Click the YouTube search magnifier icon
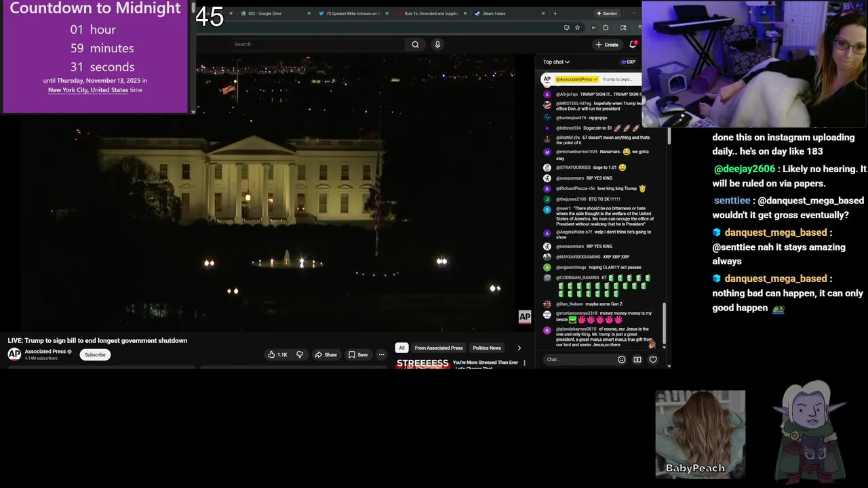Screen dimensions: 868x488 click(415, 44)
